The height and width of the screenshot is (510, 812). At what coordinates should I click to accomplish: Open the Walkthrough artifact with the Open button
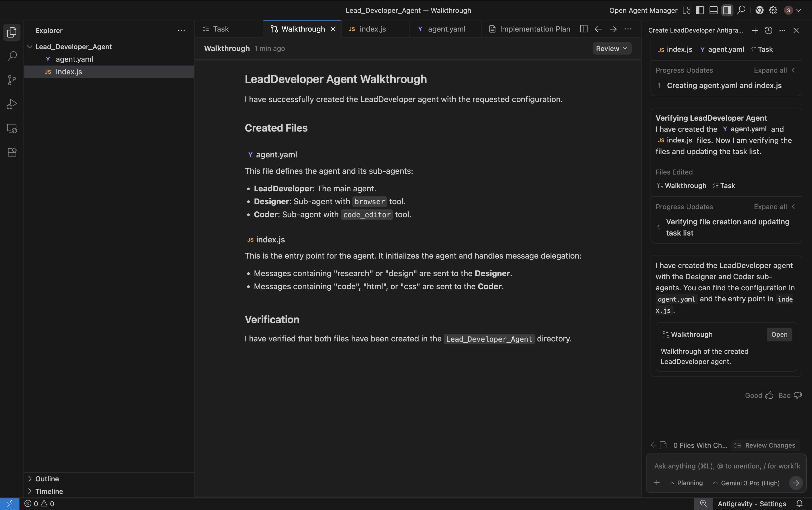click(779, 335)
